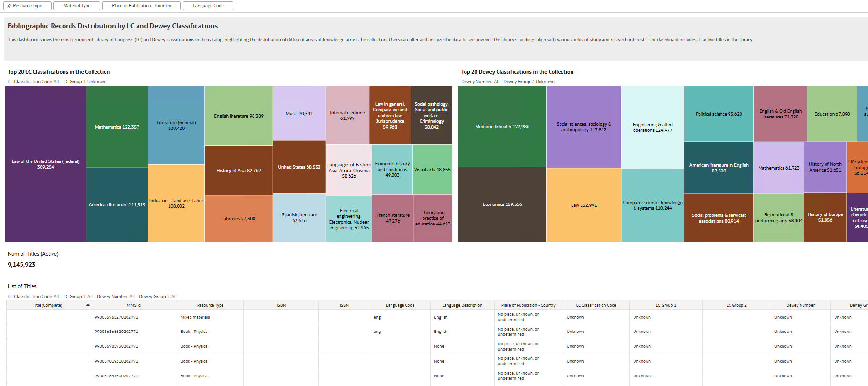Click English & Old English literatures tile
This screenshot has height=386, width=868.
pos(781,114)
